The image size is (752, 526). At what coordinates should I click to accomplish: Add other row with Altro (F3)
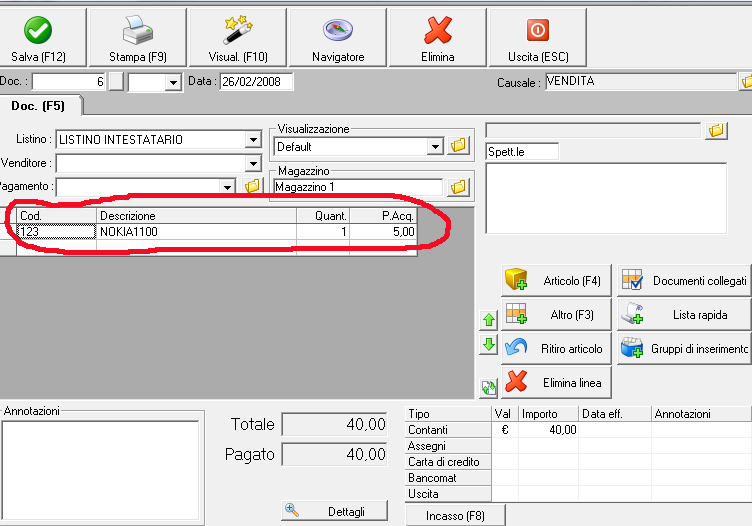[556, 315]
